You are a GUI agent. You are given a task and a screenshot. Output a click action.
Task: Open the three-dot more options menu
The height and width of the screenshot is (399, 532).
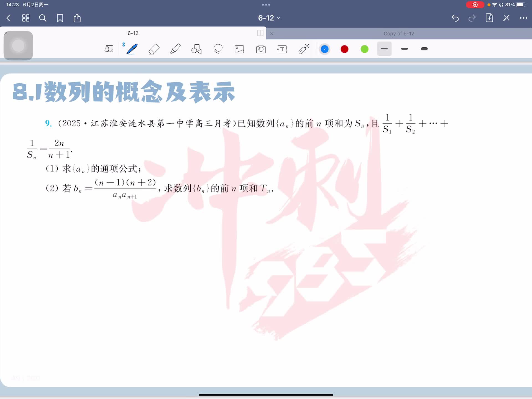(x=523, y=18)
